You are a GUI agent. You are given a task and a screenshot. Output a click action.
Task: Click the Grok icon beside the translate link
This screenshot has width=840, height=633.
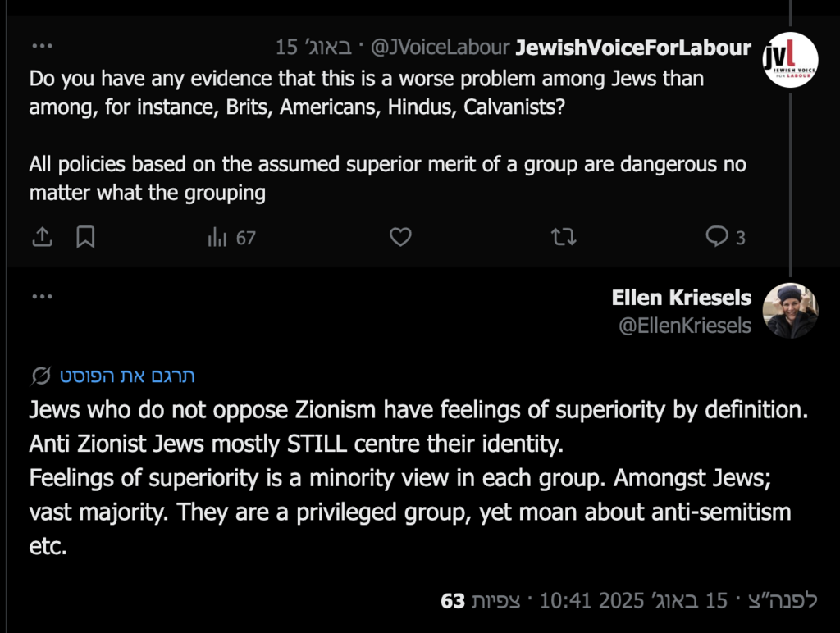(40, 376)
